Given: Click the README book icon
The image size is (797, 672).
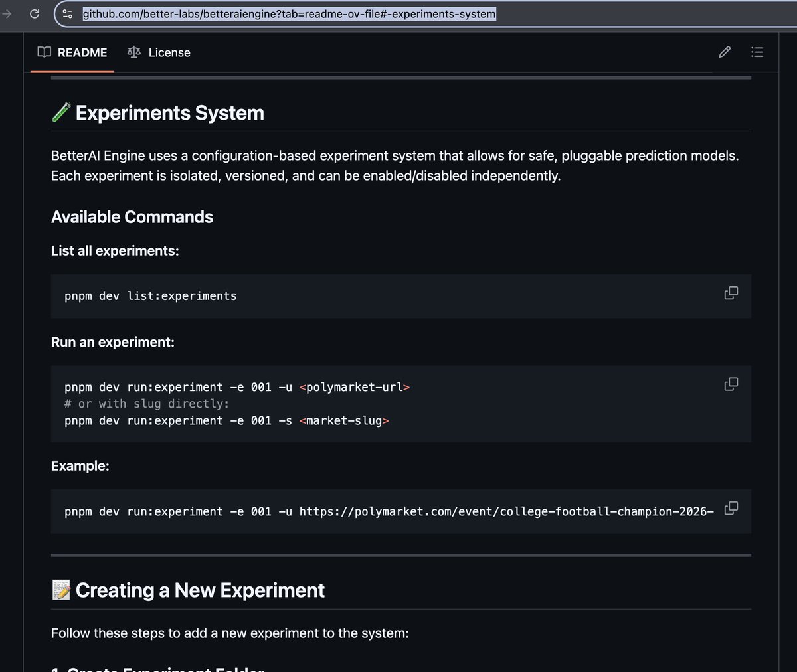Looking at the screenshot, I should [x=44, y=52].
